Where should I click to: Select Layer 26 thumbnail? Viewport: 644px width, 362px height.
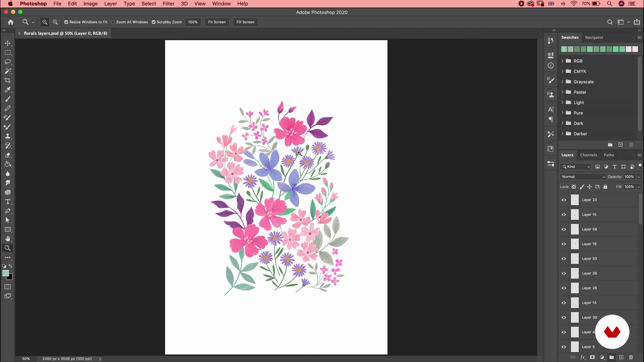pos(575,273)
